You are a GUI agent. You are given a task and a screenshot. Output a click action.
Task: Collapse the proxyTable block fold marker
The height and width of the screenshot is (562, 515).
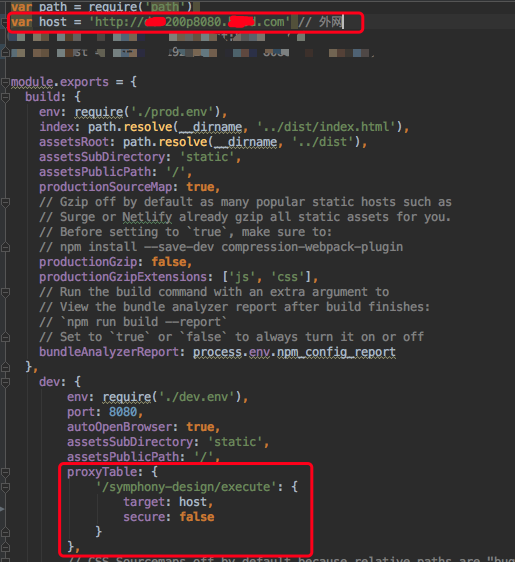[5, 472]
